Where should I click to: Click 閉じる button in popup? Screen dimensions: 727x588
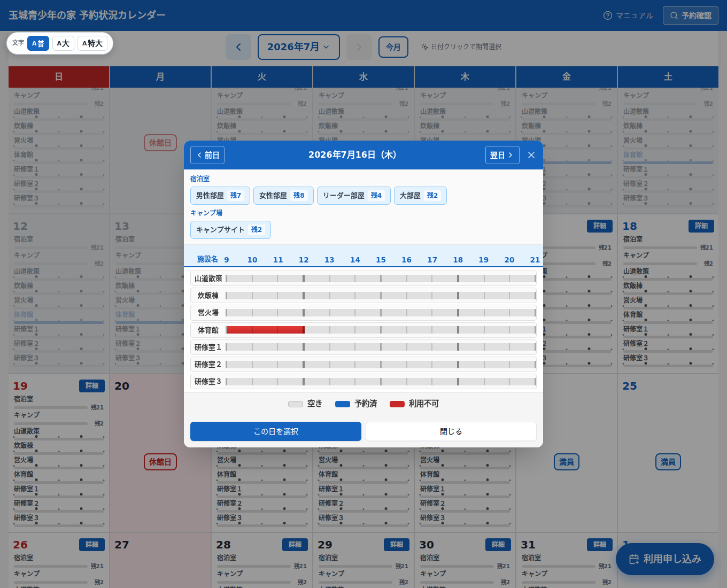pos(451,431)
